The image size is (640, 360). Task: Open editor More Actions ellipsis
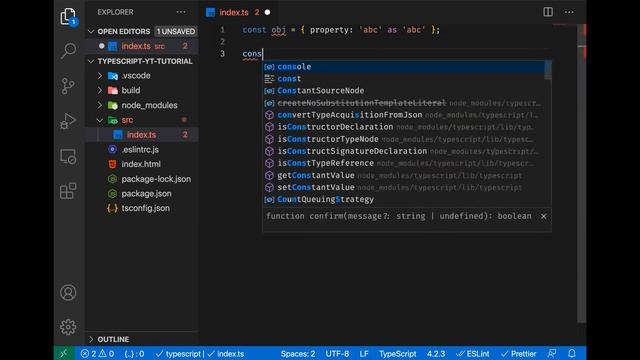(569, 12)
